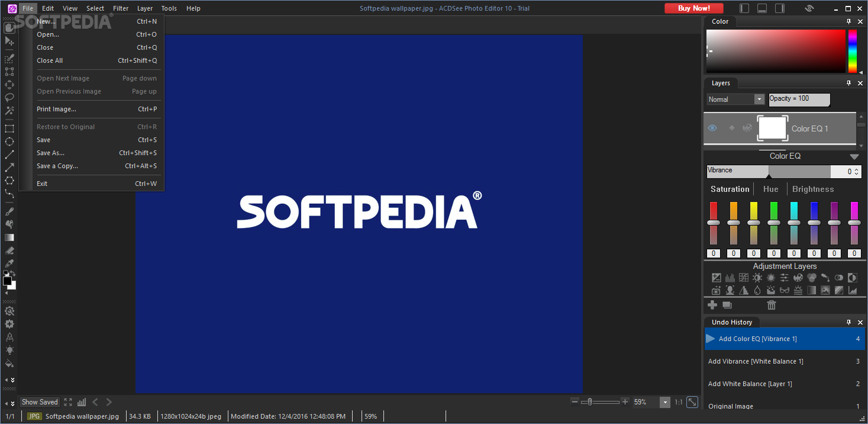Viewport: 868px width, 424px height.
Task: Activate the Magic Wand selection tool
Action: 9,111
